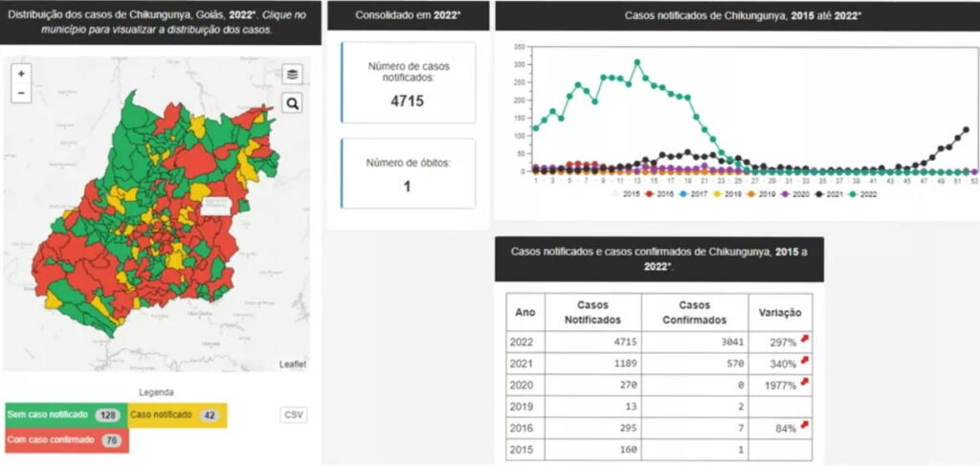
Task: Click yellow 'Caso notificado' legend box
Action: pyautogui.click(x=177, y=415)
